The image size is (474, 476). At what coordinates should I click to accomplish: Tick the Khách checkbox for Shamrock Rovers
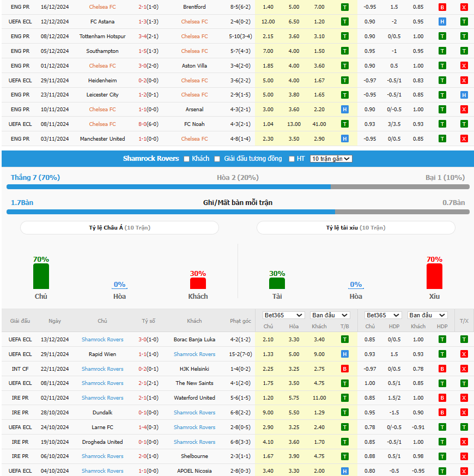point(186,159)
